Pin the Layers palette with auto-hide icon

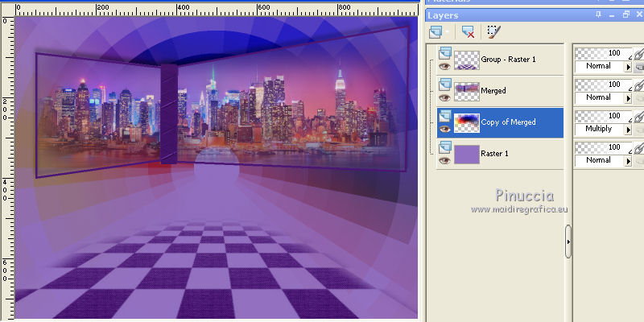pos(599,14)
